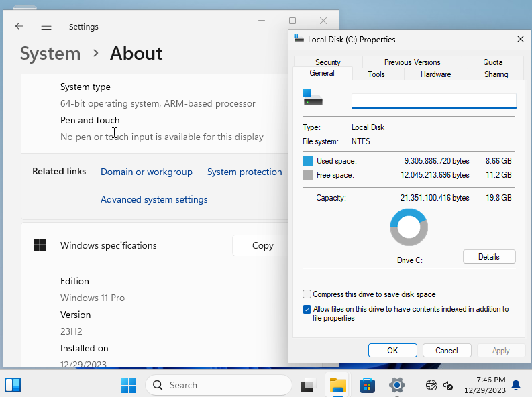532x397 pixels.
Task: Open the Settings hamburger navigation menu
Action: point(46,26)
